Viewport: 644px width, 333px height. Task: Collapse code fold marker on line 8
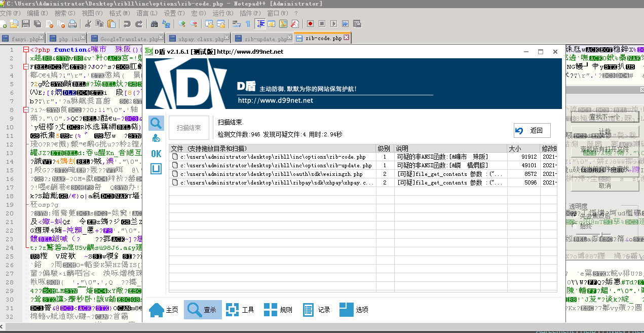pos(26,109)
